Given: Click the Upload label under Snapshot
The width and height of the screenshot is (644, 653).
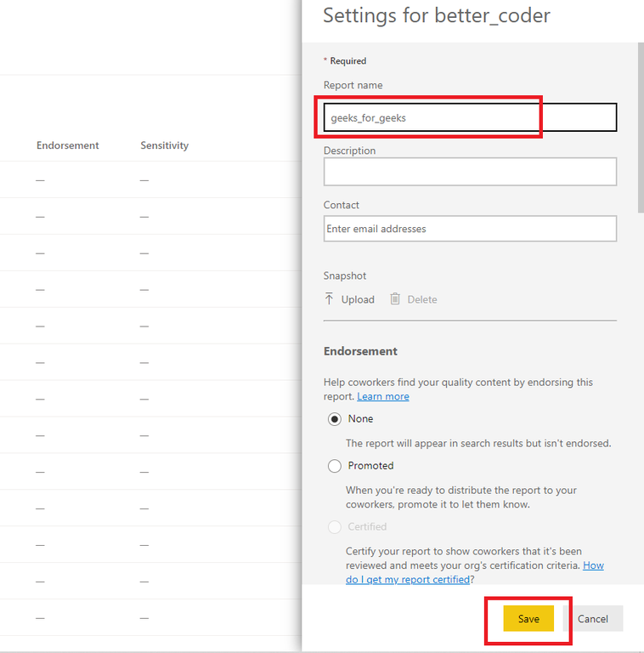Looking at the screenshot, I should click(358, 299).
